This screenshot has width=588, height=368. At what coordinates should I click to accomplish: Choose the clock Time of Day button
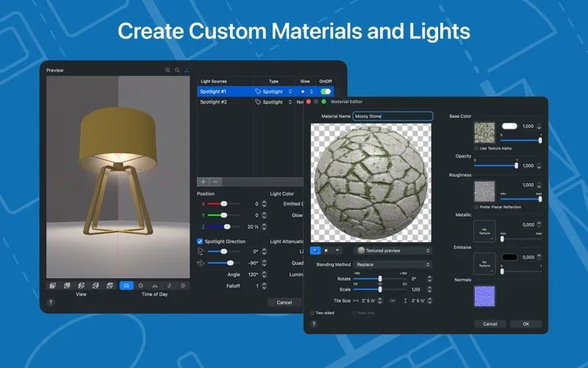[x=183, y=286]
